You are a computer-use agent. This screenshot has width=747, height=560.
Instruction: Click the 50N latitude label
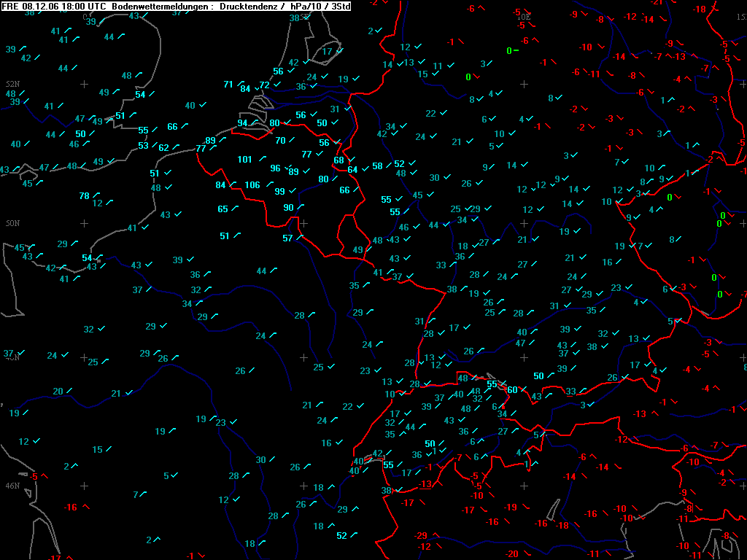(x=12, y=223)
